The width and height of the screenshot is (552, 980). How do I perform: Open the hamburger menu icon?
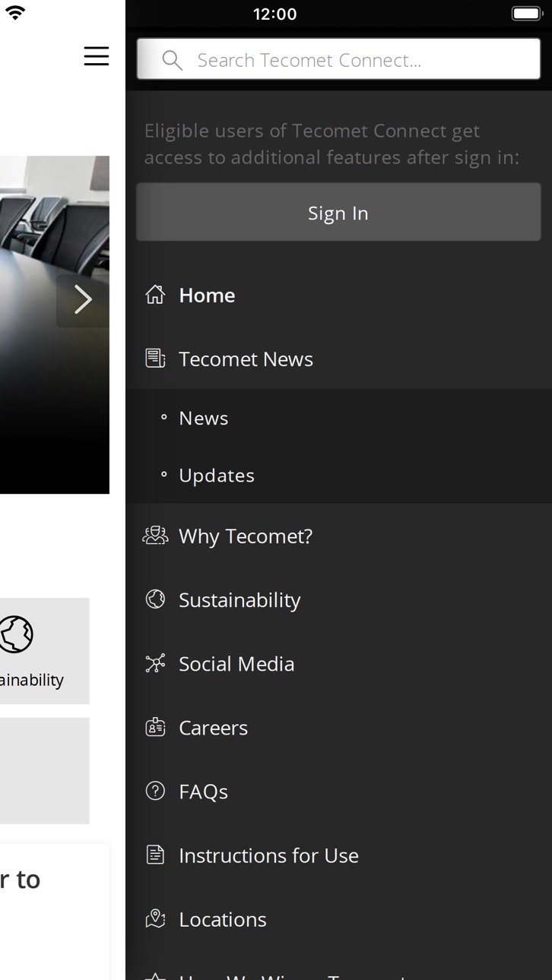(x=97, y=56)
